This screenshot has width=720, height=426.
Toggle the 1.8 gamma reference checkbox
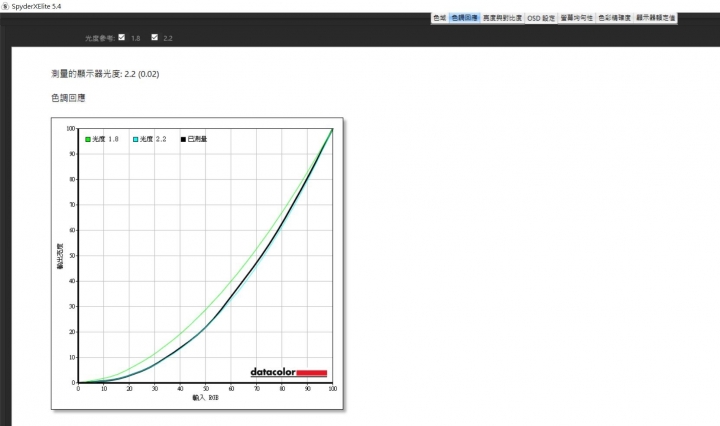click(121, 37)
